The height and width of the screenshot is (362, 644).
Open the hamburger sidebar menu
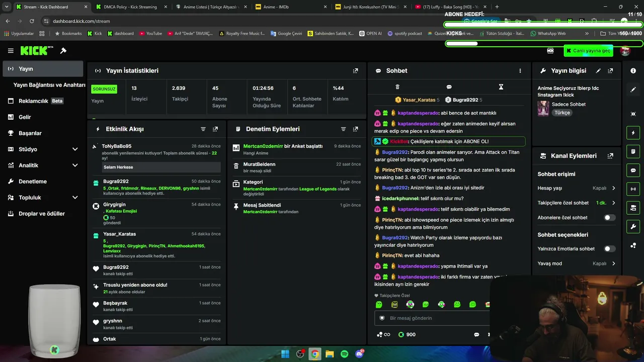coord(11,51)
